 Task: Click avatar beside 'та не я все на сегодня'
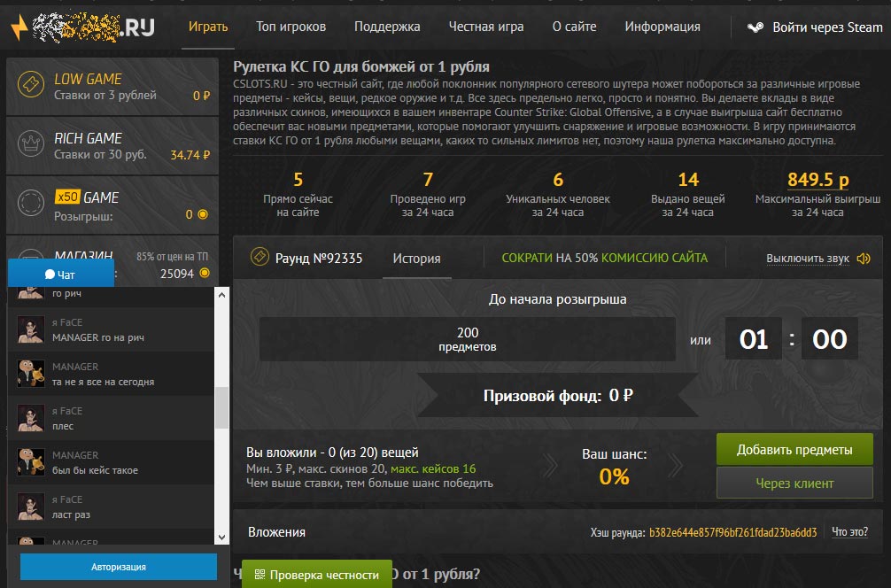[x=31, y=374]
